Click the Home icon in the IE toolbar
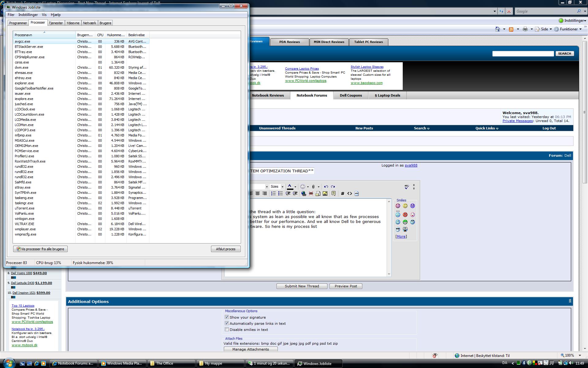The height and width of the screenshot is (368, 588). pos(498,29)
